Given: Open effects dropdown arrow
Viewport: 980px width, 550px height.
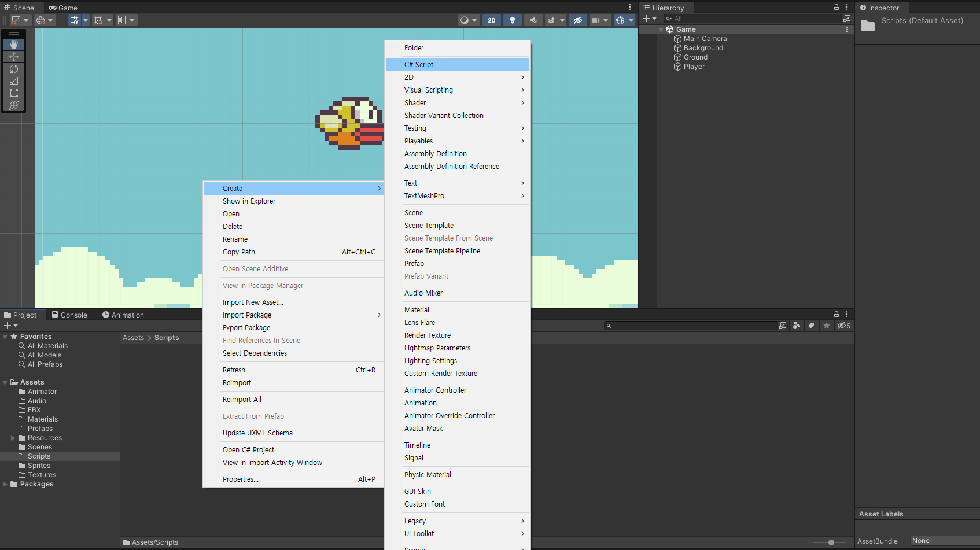Looking at the screenshot, I should click(562, 20).
